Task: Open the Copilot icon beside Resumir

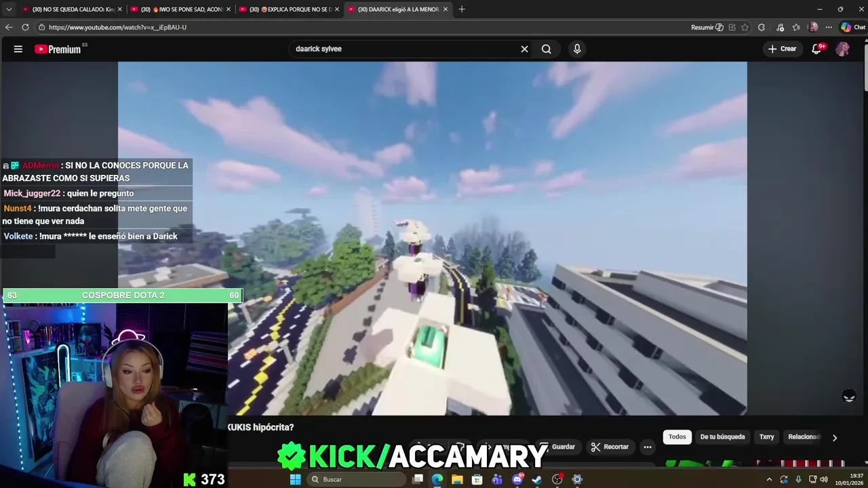Action: click(720, 27)
